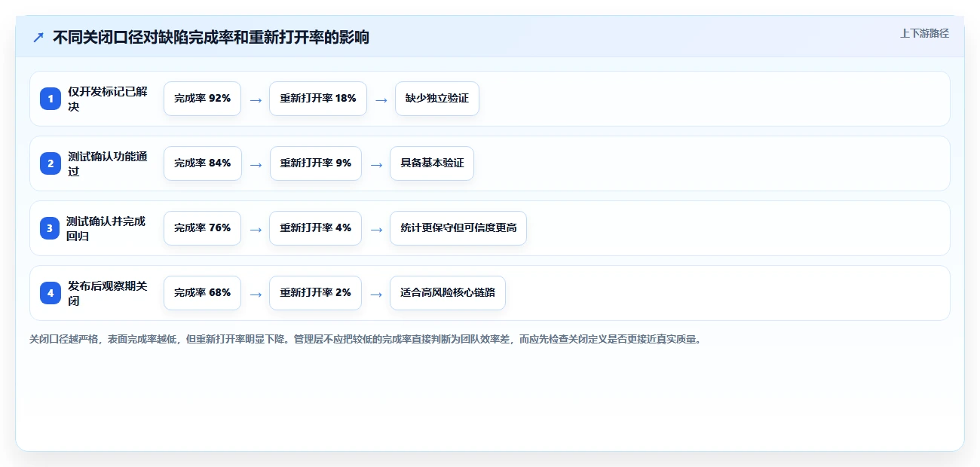Click the 上下游路径 label in the header
980x467 pixels.
point(924,33)
